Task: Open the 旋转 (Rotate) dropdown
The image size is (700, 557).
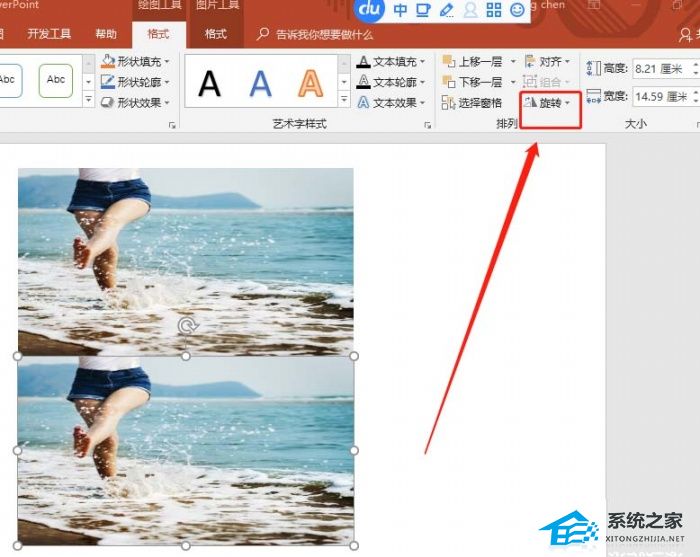Action: click(x=549, y=103)
